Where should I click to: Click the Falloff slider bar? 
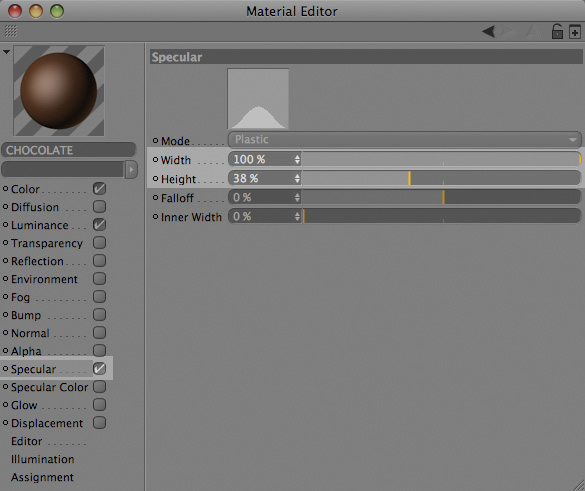441,197
